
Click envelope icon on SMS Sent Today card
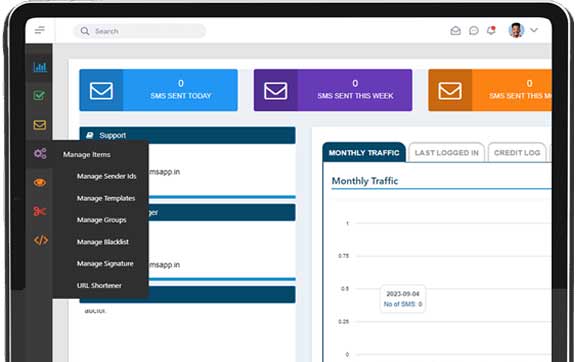coord(101,91)
